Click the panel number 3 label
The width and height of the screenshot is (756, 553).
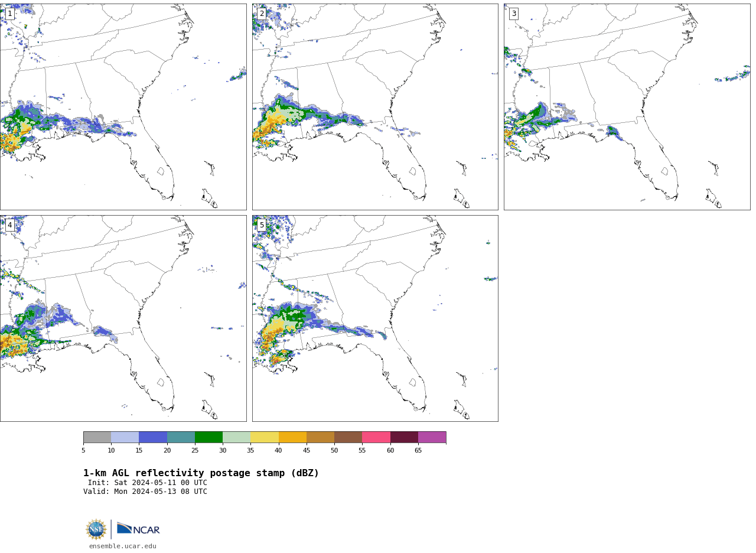coord(514,14)
